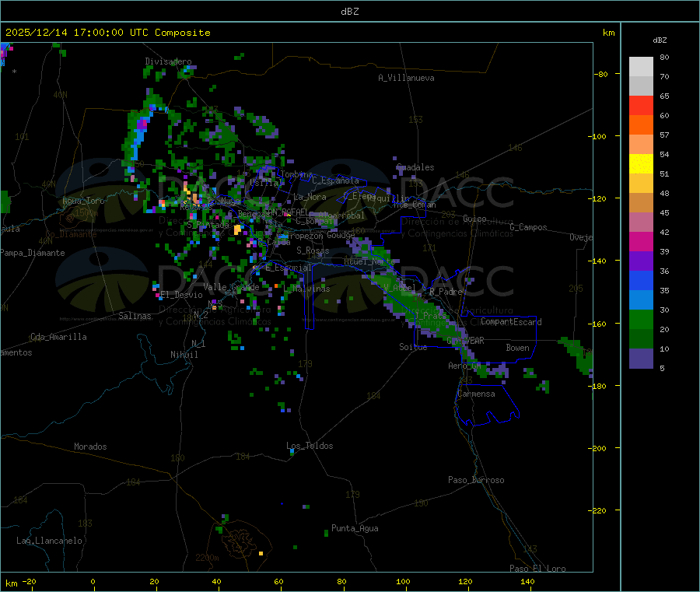The image size is (700, 592).
Task: Click the 'La_Nora' location label
Action: [310, 197]
